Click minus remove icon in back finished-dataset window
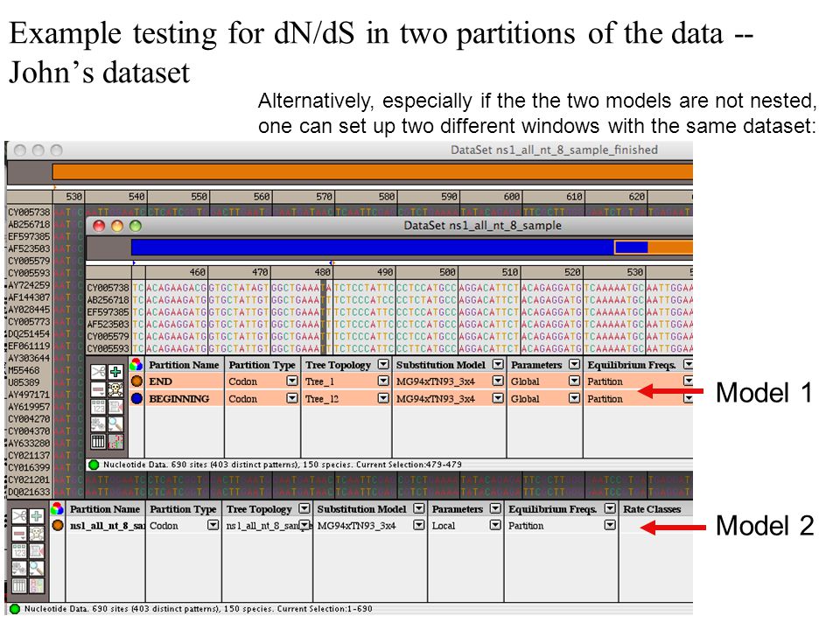840x630 pixels. [x=19, y=534]
